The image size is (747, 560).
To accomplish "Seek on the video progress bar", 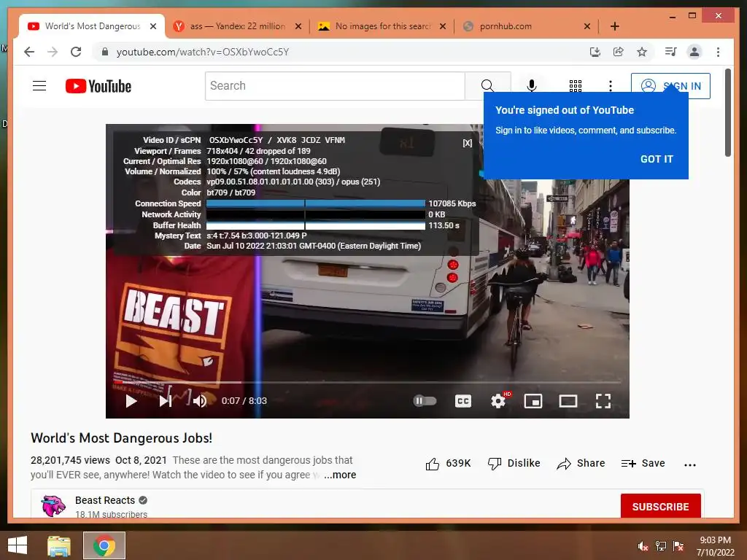I will coord(368,382).
